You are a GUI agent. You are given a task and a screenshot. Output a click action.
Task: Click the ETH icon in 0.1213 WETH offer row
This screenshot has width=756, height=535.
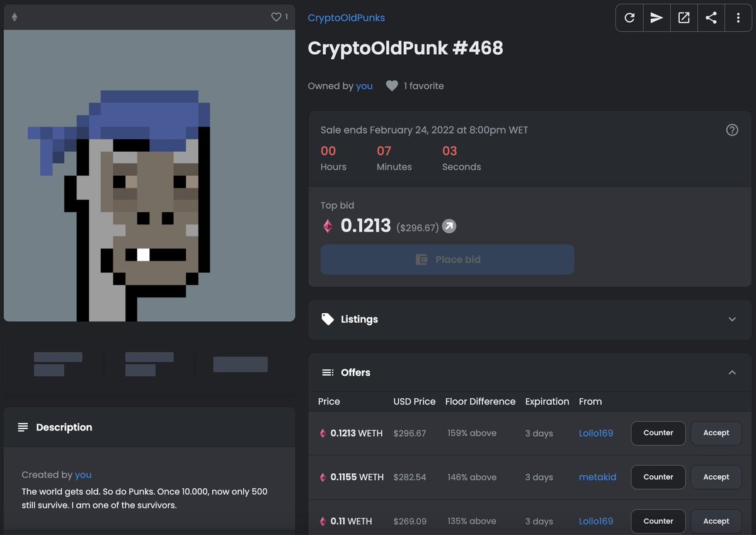(323, 433)
